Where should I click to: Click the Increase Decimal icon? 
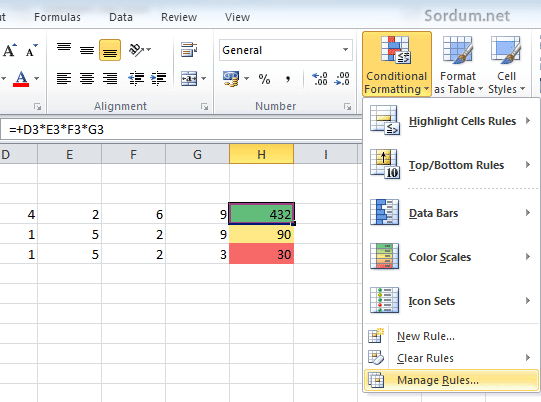[x=319, y=79]
